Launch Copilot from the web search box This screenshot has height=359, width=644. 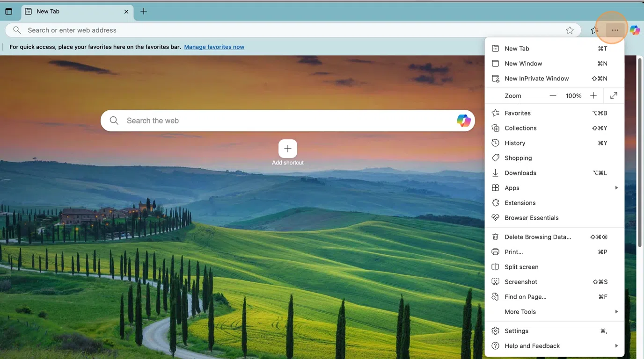pos(463,121)
